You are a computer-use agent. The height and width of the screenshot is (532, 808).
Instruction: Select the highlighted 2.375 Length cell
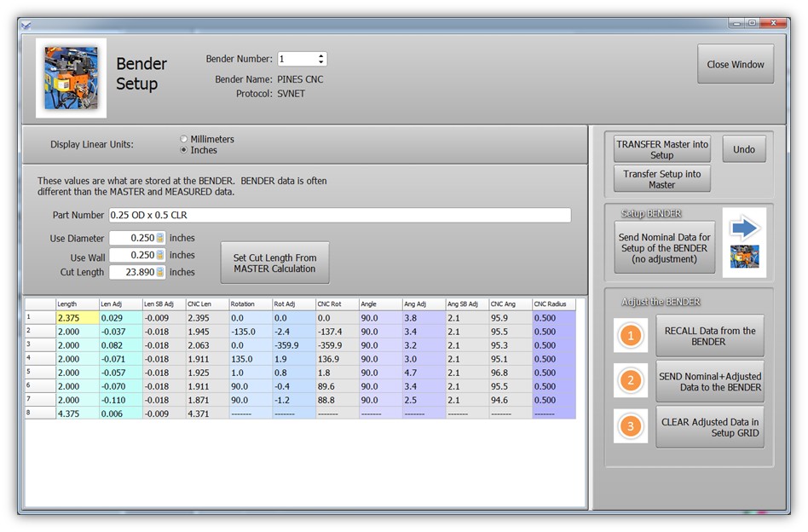pos(76,318)
